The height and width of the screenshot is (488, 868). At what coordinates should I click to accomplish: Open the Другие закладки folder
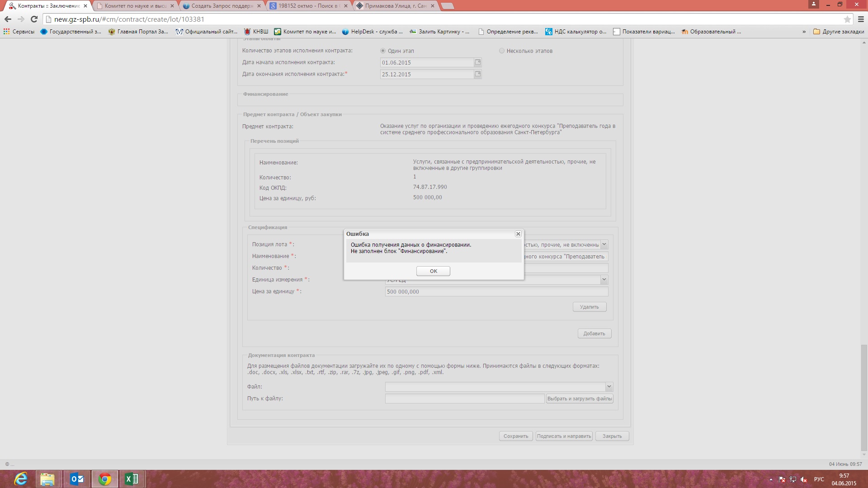[x=839, y=32]
